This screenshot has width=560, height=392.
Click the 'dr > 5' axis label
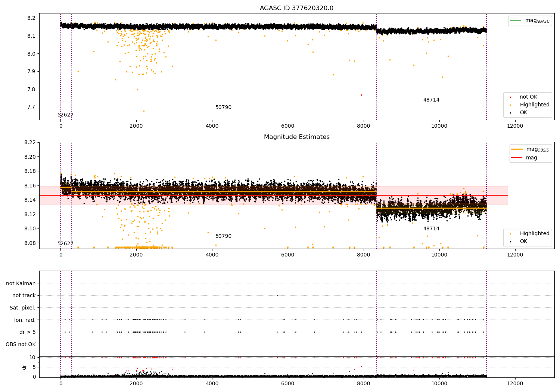click(x=28, y=332)
